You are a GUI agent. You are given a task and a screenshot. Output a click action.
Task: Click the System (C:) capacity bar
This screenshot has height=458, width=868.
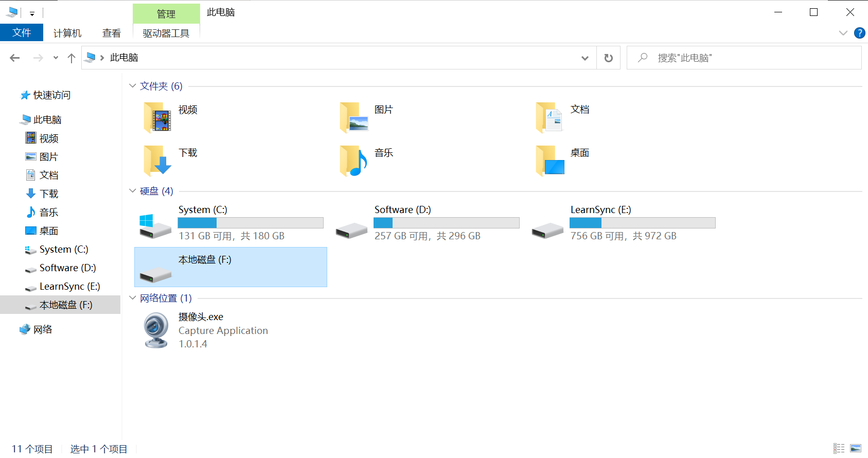[251, 223]
